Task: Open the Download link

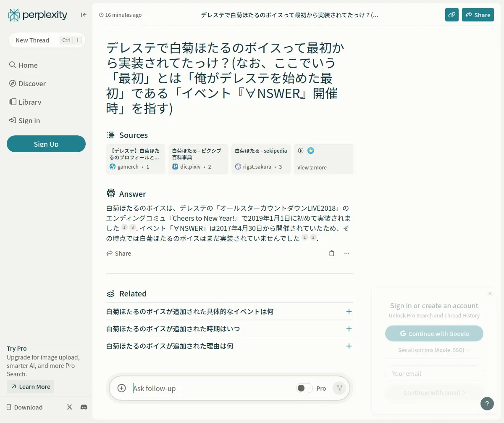Action: (x=24, y=407)
